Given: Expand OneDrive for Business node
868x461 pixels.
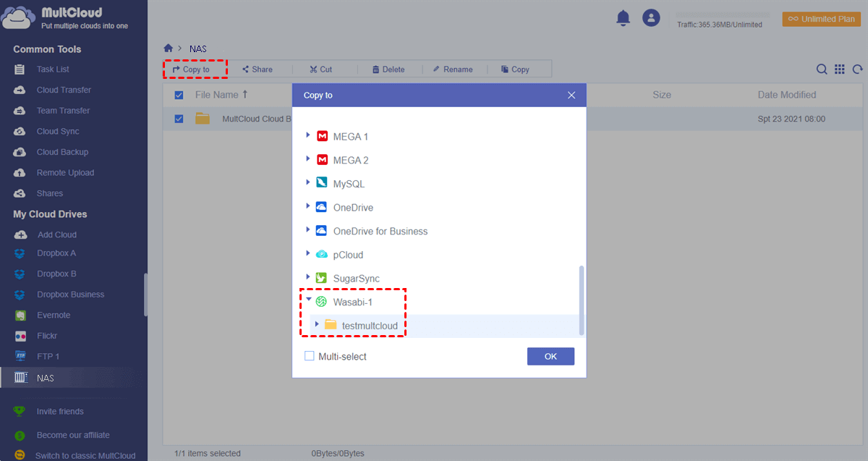Looking at the screenshot, I should click(x=308, y=230).
